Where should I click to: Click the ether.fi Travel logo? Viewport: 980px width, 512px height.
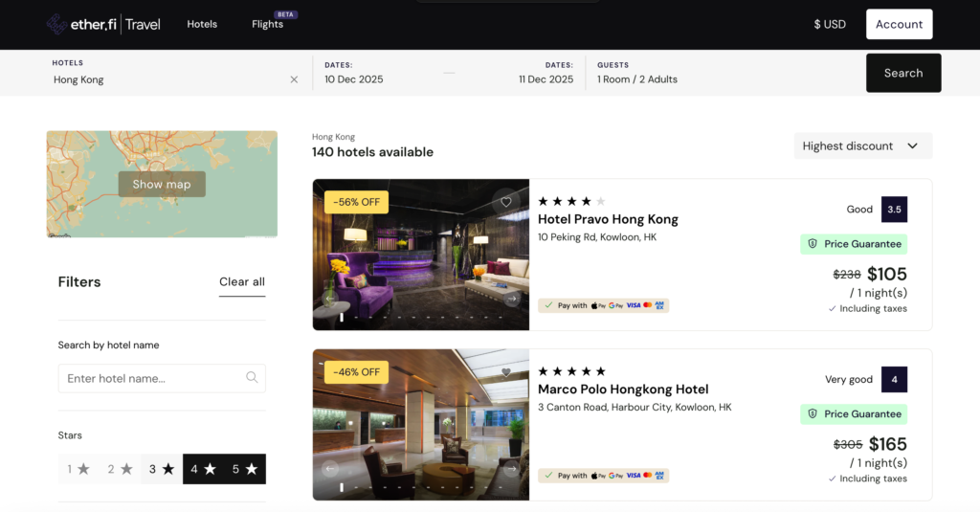[103, 24]
